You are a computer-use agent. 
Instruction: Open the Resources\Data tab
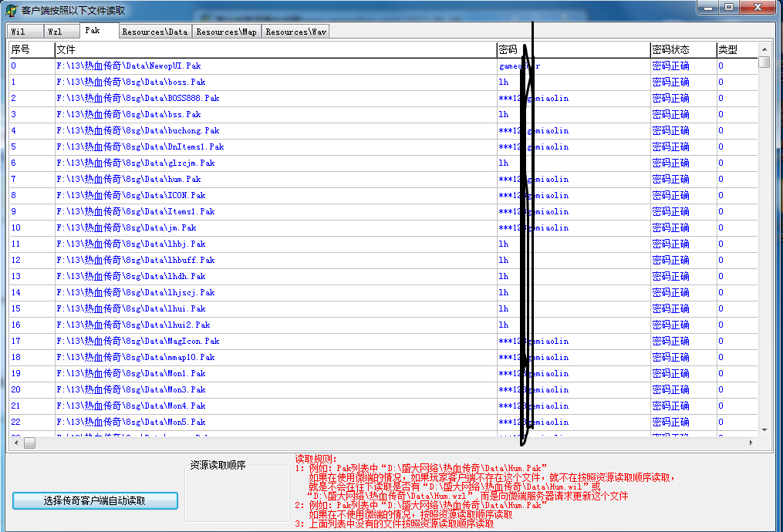pyautogui.click(x=155, y=32)
